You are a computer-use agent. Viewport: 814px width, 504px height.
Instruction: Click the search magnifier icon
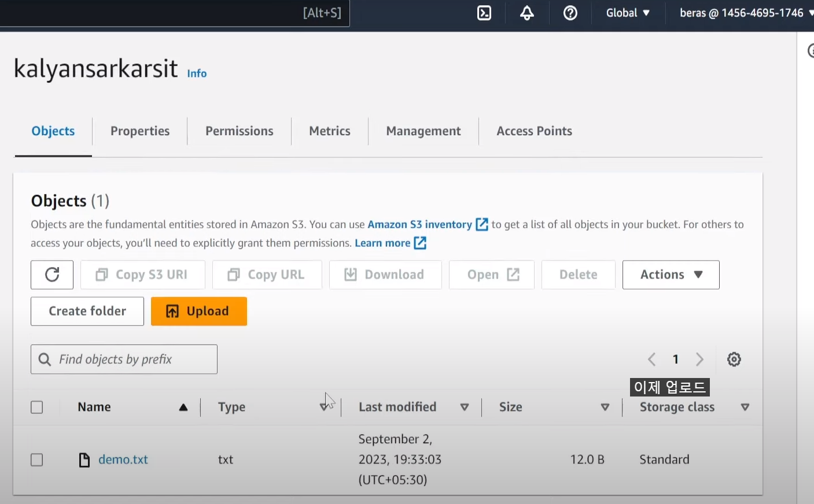(45, 360)
